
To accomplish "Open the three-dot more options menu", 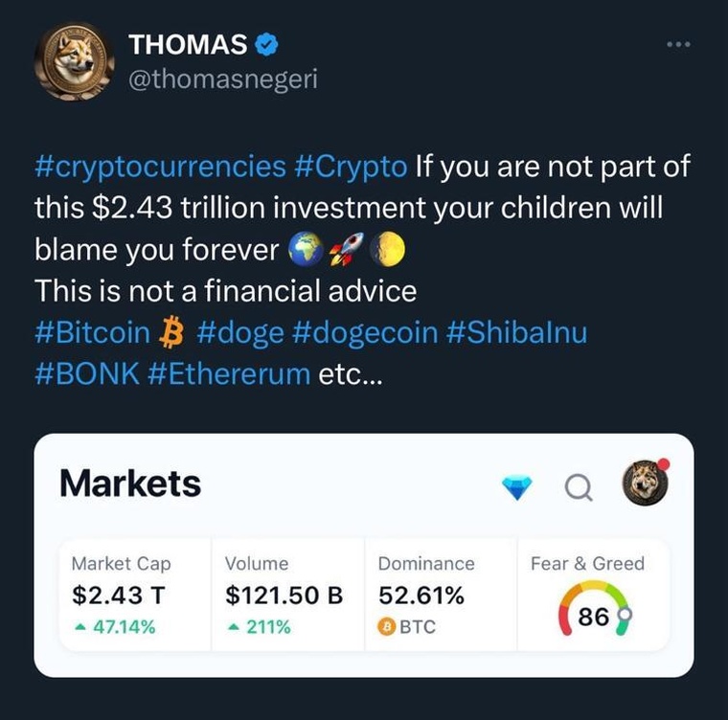I will [677, 44].
